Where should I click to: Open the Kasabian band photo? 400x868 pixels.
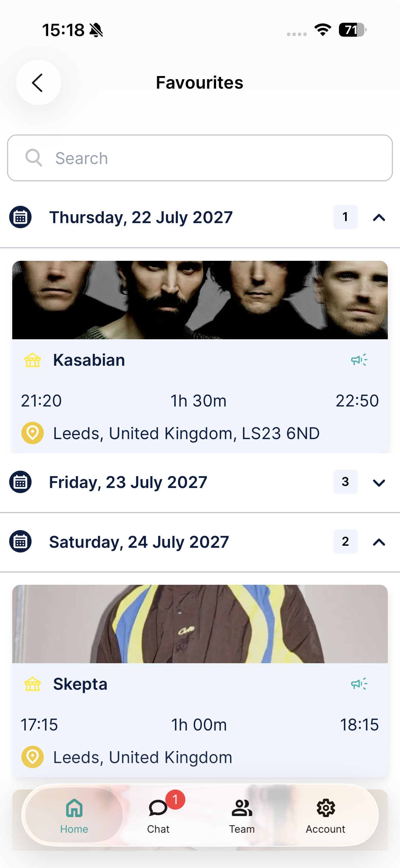[200, 300]
